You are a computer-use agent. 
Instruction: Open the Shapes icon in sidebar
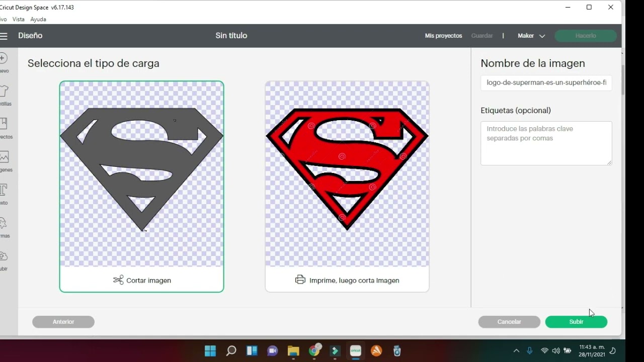(3, 223)
